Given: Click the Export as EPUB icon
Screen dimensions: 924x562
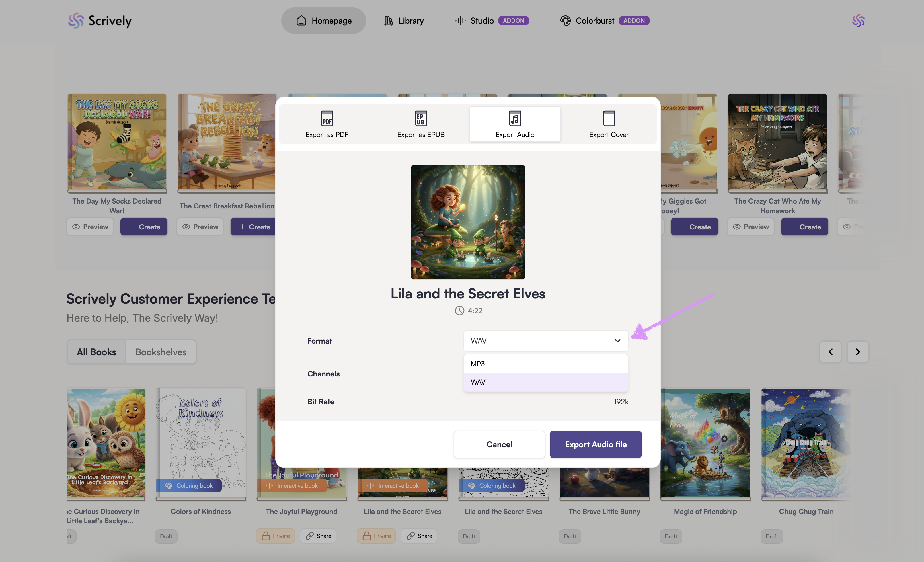Looking at the screenshot, I should (420, 118).
